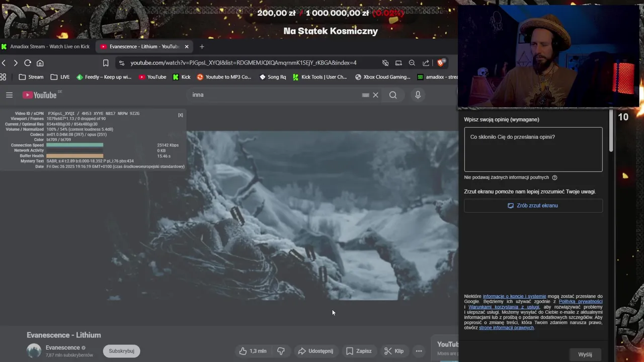Open Brave Shields lion icon
Image resolution: width=644 pixels, height=362 pixels.
(x=441, y=63)
